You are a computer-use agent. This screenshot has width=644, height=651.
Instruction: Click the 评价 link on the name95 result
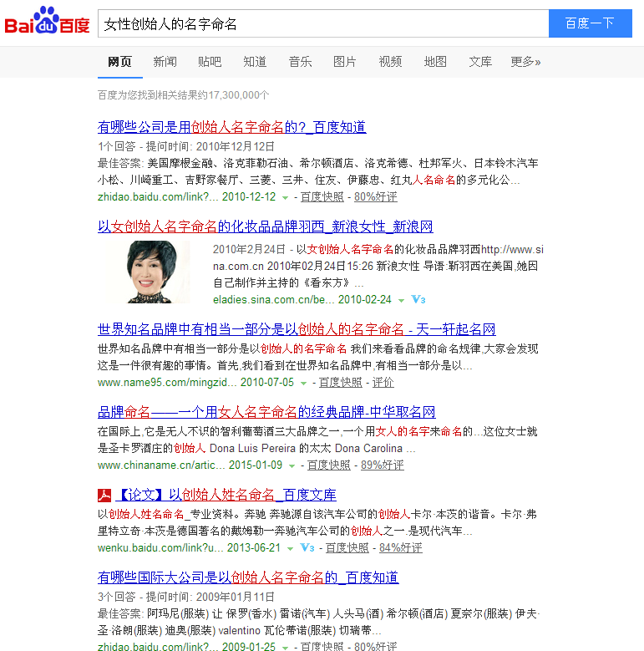click(x=383, y=383)
